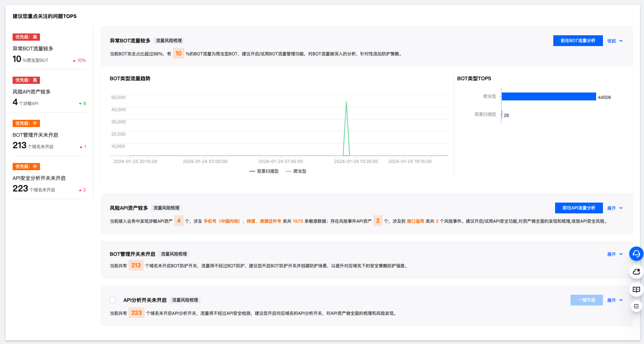The height and width of the screenshot is (344, 644).
Task: Click the 接口滥用 risk event link
Action: pos(415,221)
